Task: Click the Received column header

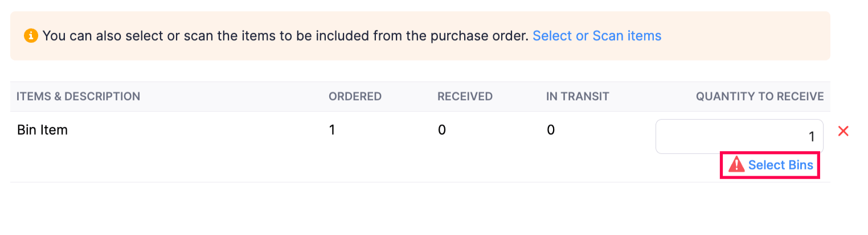Action: 465,96
